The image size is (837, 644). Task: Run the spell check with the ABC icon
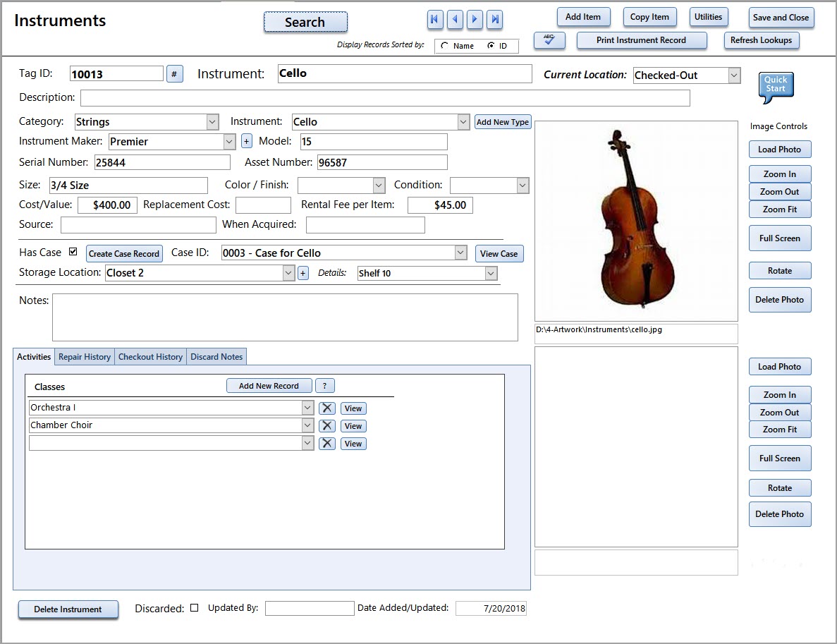coord(549,40)
